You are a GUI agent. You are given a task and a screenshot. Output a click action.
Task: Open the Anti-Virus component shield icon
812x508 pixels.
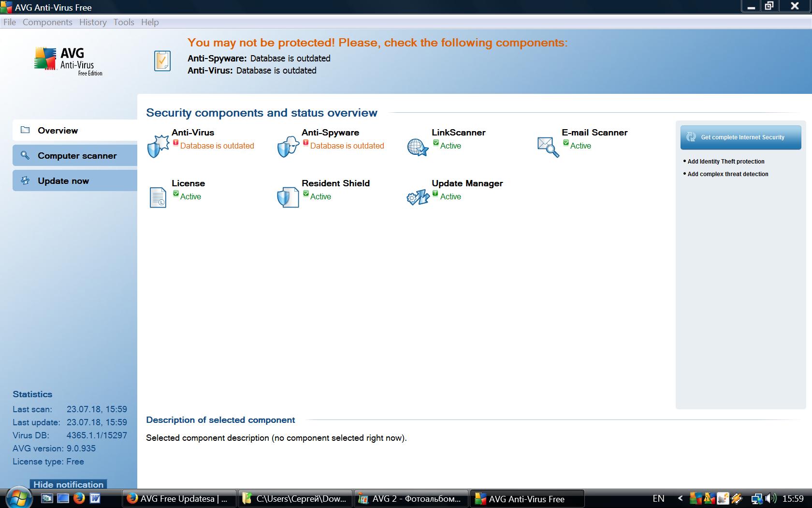158,146
